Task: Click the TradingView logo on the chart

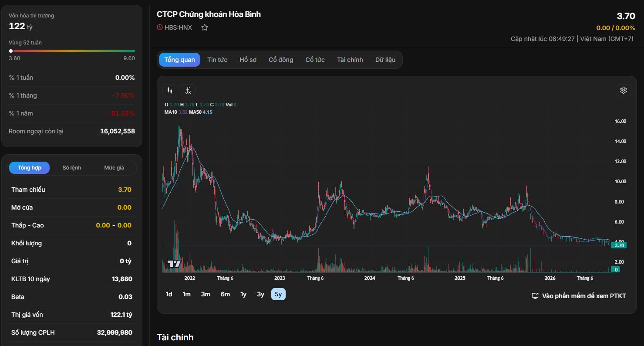Action: click(174, 264)
